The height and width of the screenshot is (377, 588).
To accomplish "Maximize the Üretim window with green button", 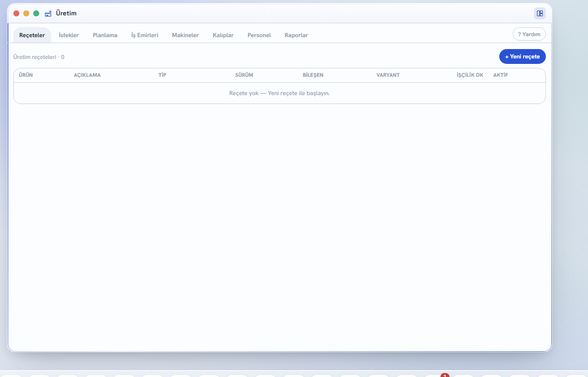I will 36,13.
